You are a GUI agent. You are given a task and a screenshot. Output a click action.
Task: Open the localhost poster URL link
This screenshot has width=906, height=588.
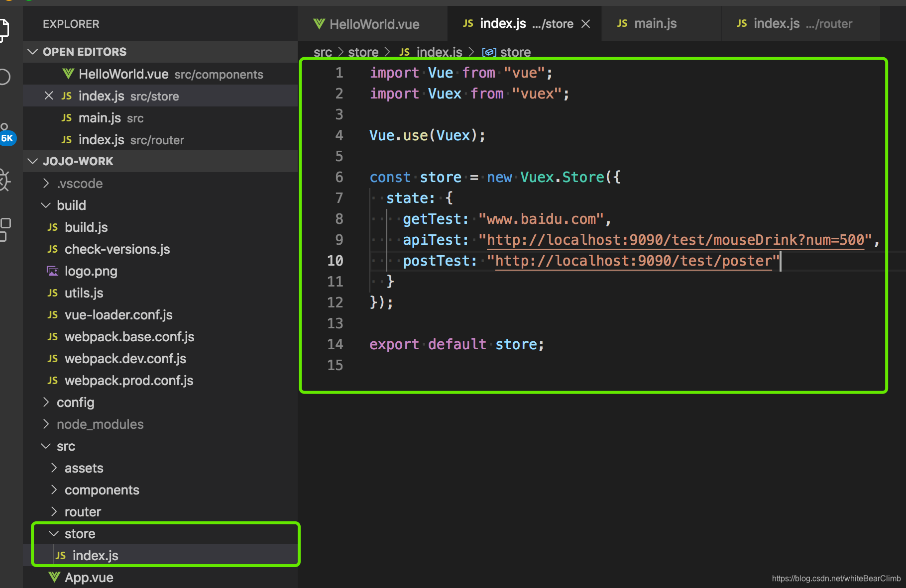tap(633, 261)
